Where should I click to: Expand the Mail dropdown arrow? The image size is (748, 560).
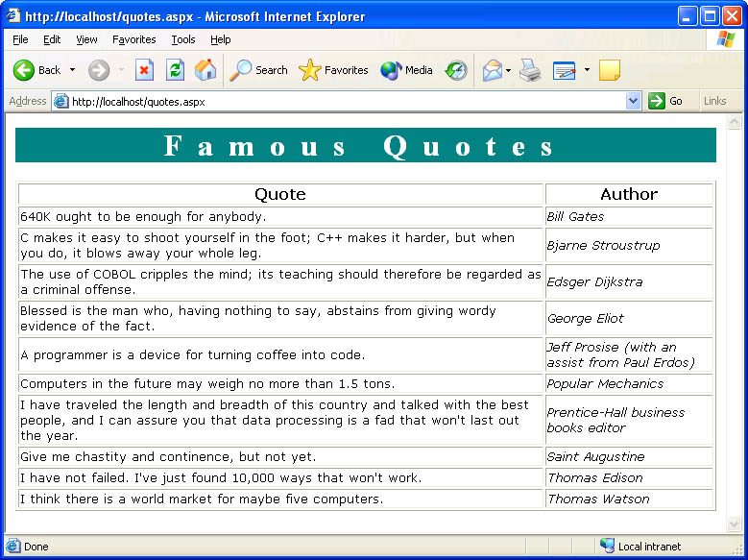click(509, 71)
